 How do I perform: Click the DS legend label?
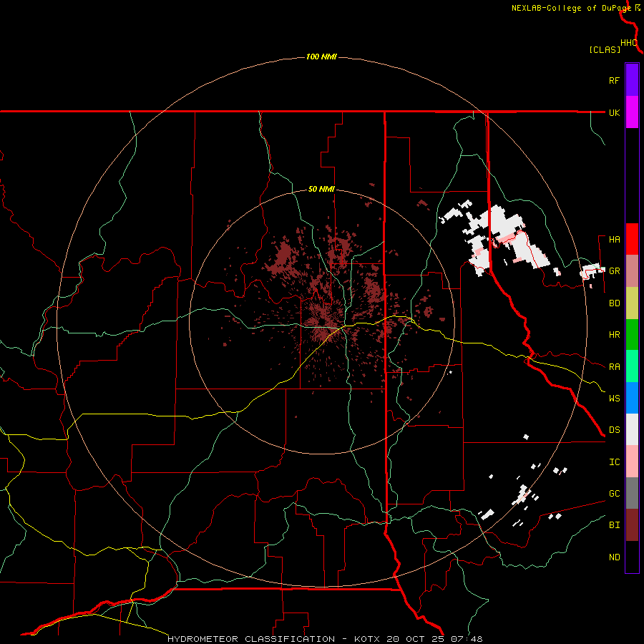[x=614, y=430]
